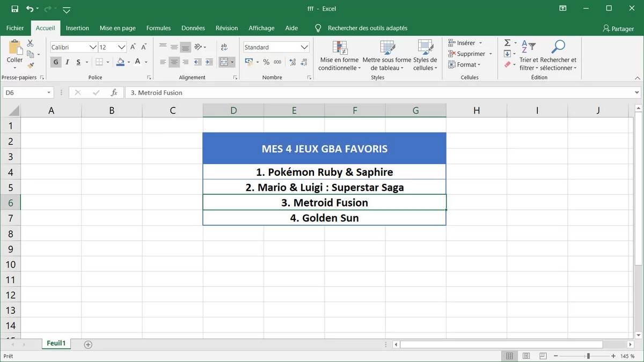The height and width of the screenshot is (362, 644).
Task: Click the undo arrow icon
Action: 30,9
